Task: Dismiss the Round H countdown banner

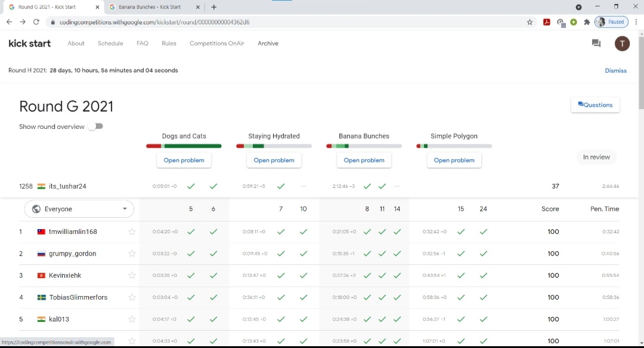Action: click(615, 70)
